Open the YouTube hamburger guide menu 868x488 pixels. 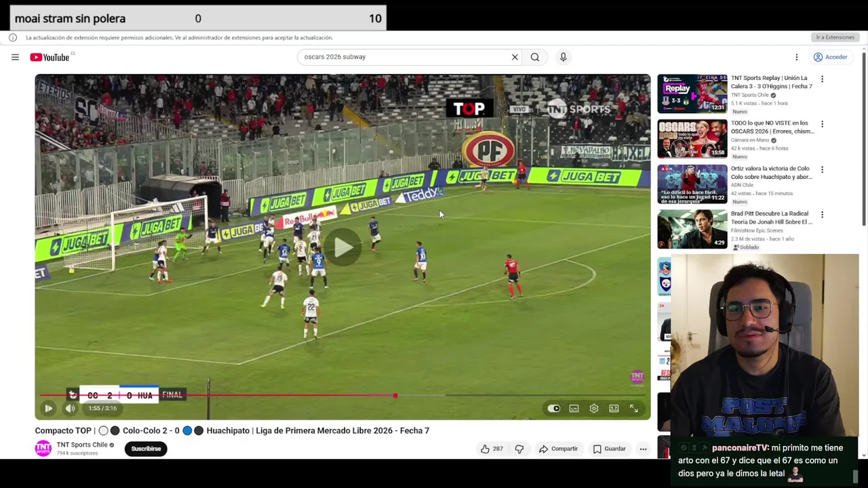(15, 57)
